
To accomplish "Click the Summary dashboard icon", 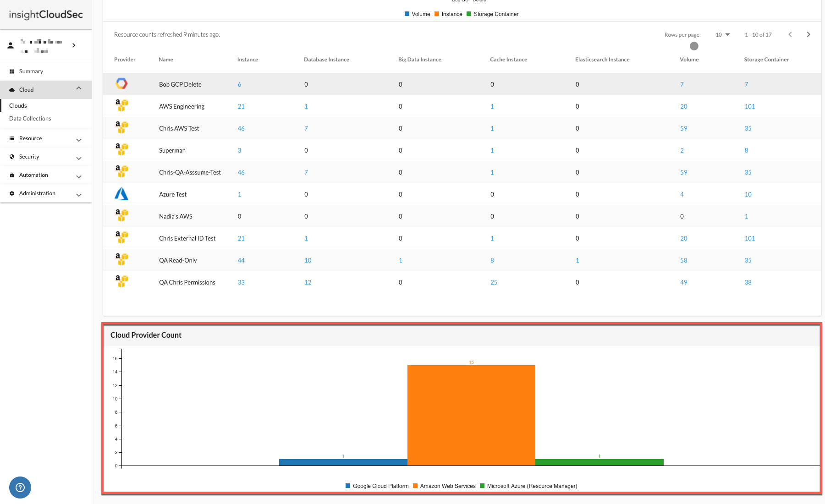I will (12, 71).
